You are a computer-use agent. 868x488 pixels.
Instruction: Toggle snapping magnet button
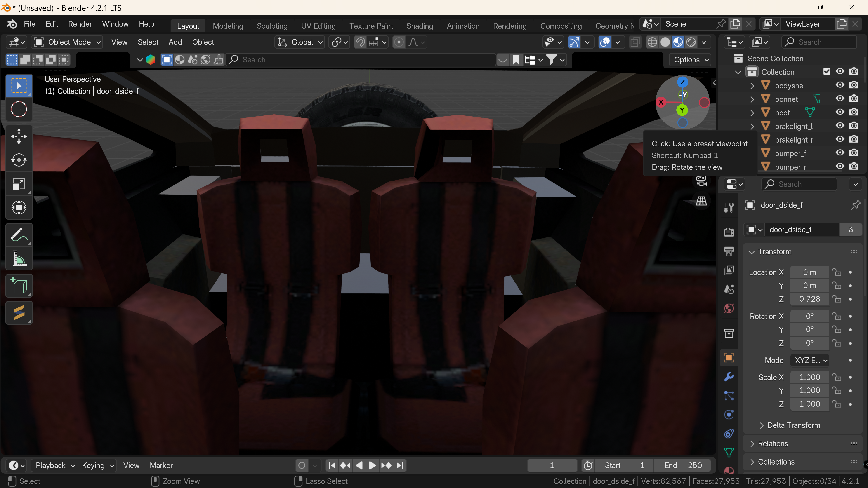[x=360, y=42]
